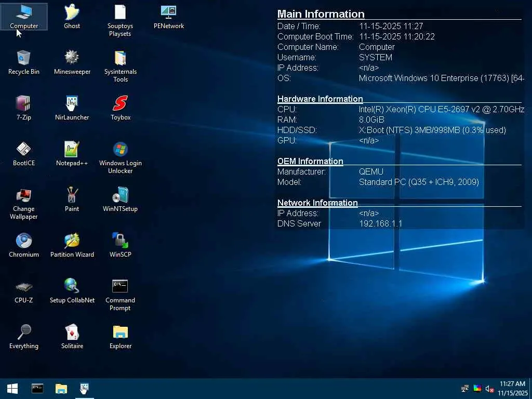Open the Windows Start menu
The height and width of the screenshot is (399, 532).
pos(12,389)
